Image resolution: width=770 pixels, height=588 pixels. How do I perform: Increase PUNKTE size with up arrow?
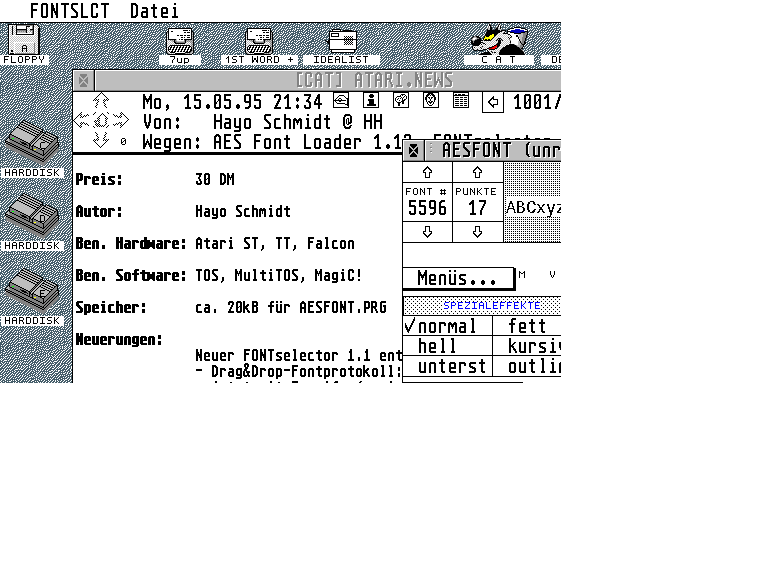pyautogui.click(x=477, y=172)
